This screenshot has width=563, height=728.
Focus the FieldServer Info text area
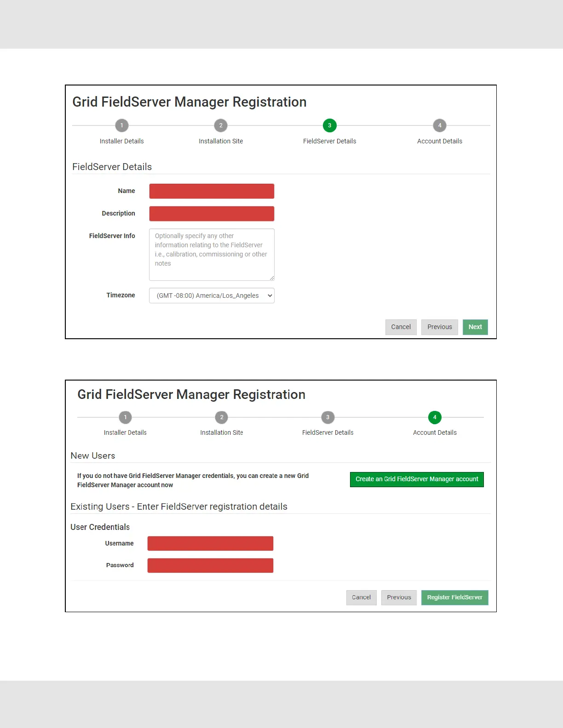click(x=212, y=255)
